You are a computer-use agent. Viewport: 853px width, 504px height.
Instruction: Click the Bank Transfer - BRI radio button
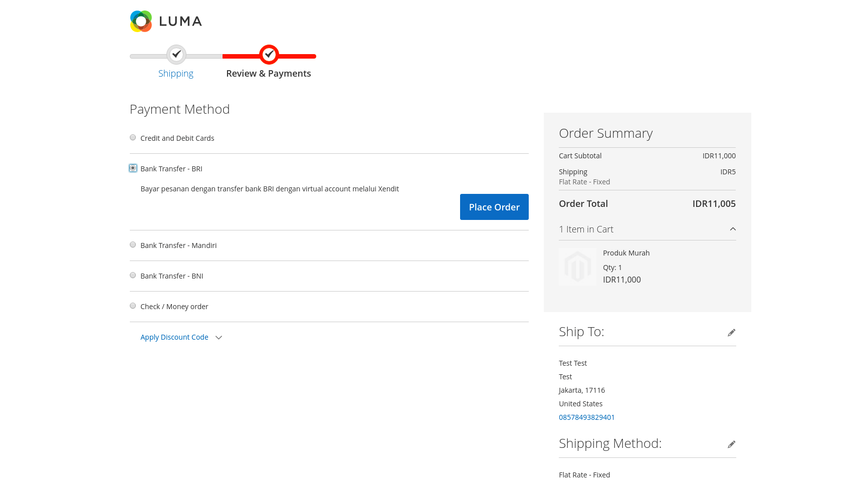(132, 168)
